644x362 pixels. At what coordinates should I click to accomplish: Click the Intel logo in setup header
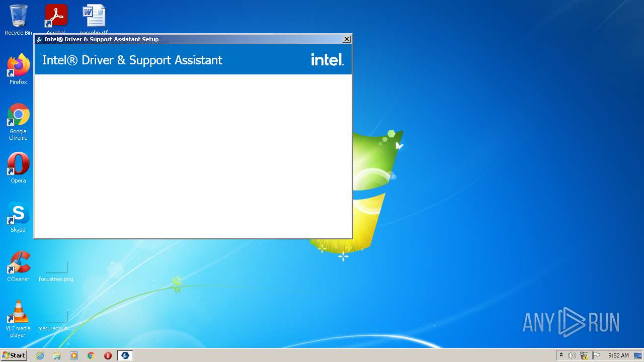[x=327, y=60]
